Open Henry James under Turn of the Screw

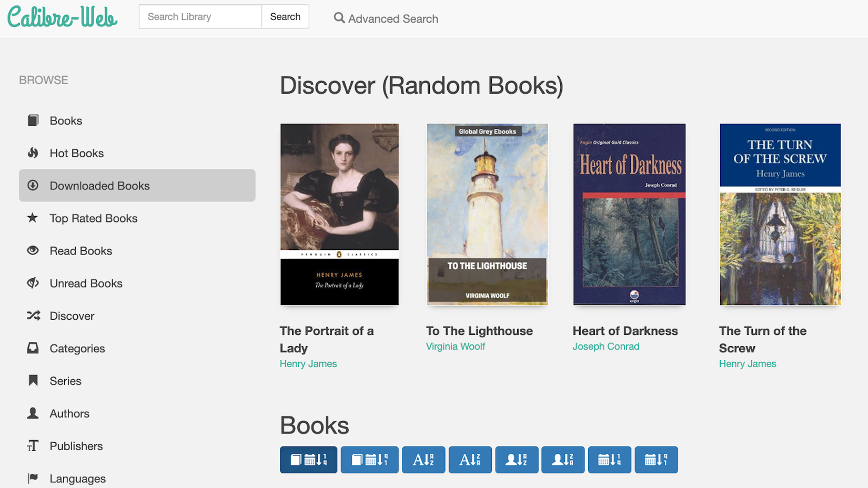point(748,363)
